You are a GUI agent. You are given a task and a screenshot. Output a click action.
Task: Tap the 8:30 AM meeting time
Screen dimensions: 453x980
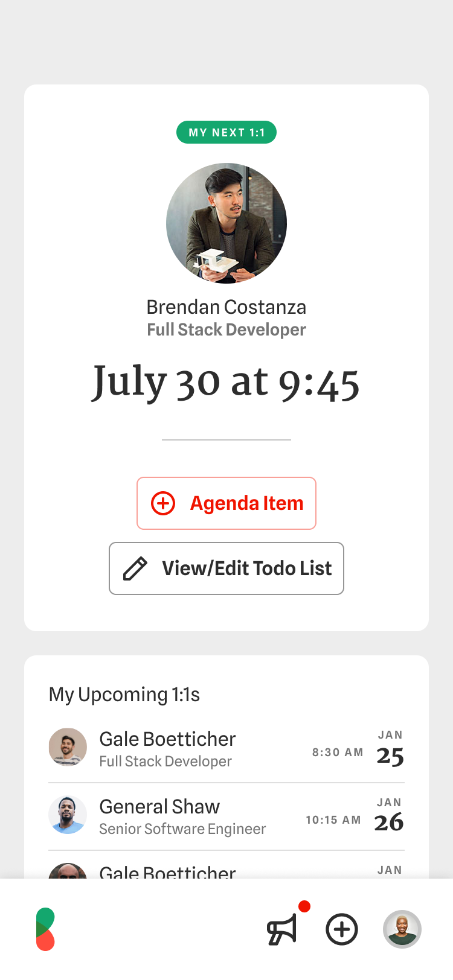338,752
